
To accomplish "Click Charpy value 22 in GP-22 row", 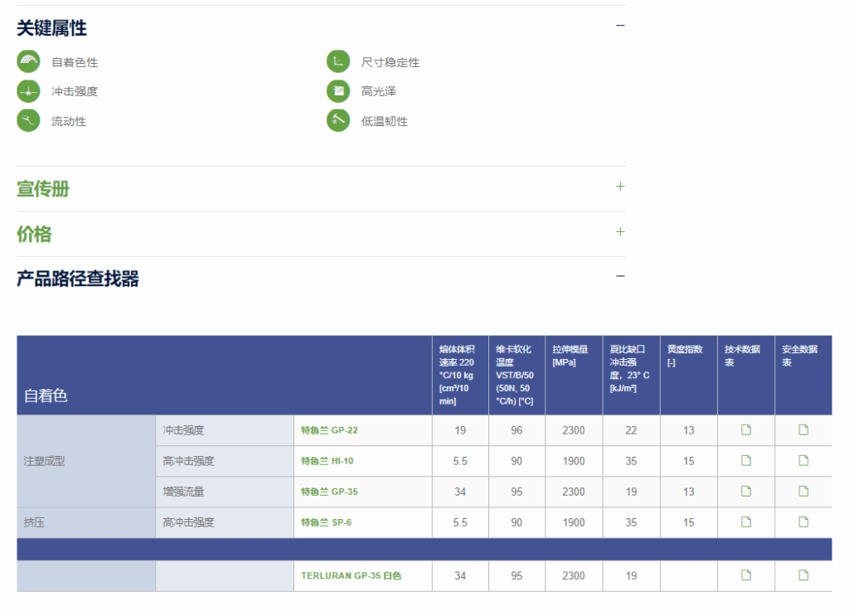I will pos(631,430).
